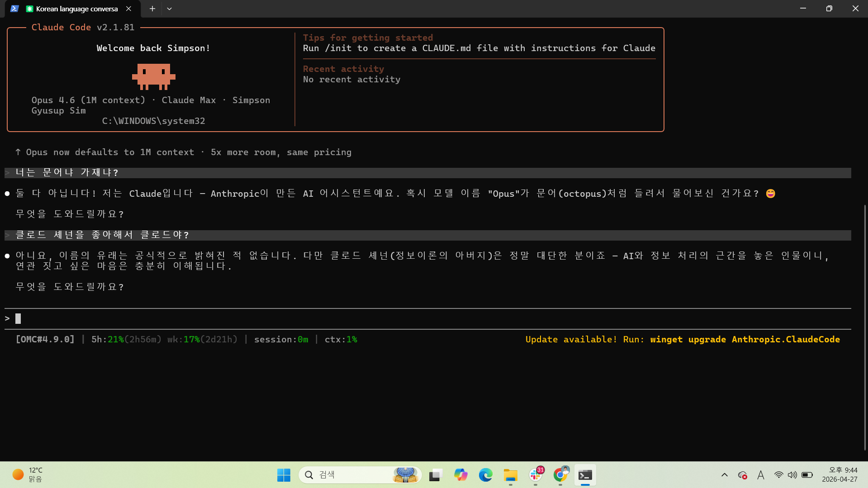Click the OneDrive sync error tray icon
The height and width of the screenshot is (488, 868).
743,475
